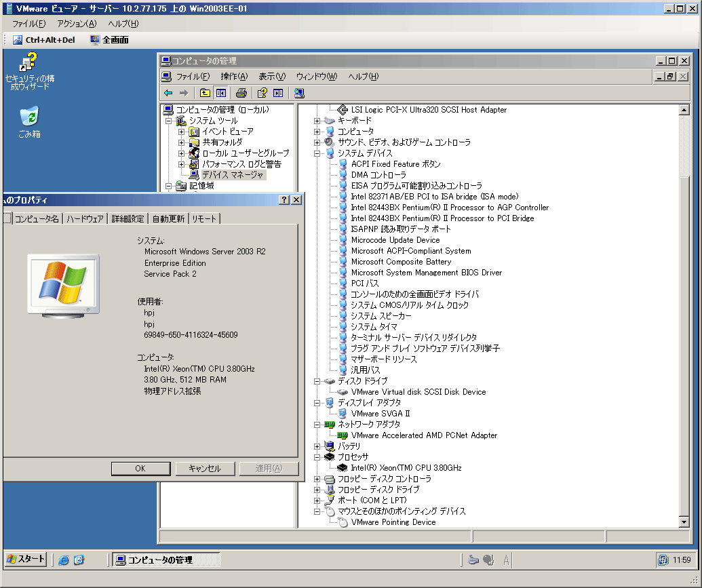Select VMware Accelerated AMD PCNet Adapter
Image resolution: width=702 pixels, height=588 pixels.
coord(424,435)
